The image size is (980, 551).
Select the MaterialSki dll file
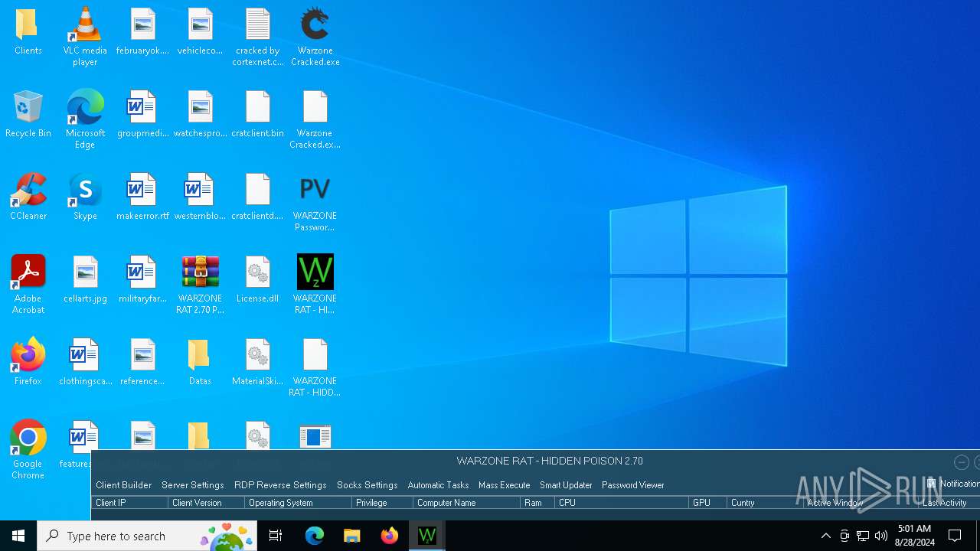258,363
